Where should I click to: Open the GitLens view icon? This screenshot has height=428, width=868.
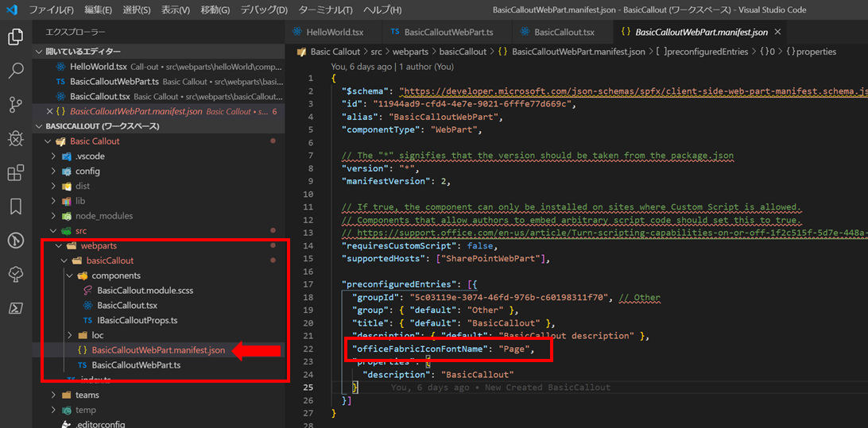click(16, 241)
